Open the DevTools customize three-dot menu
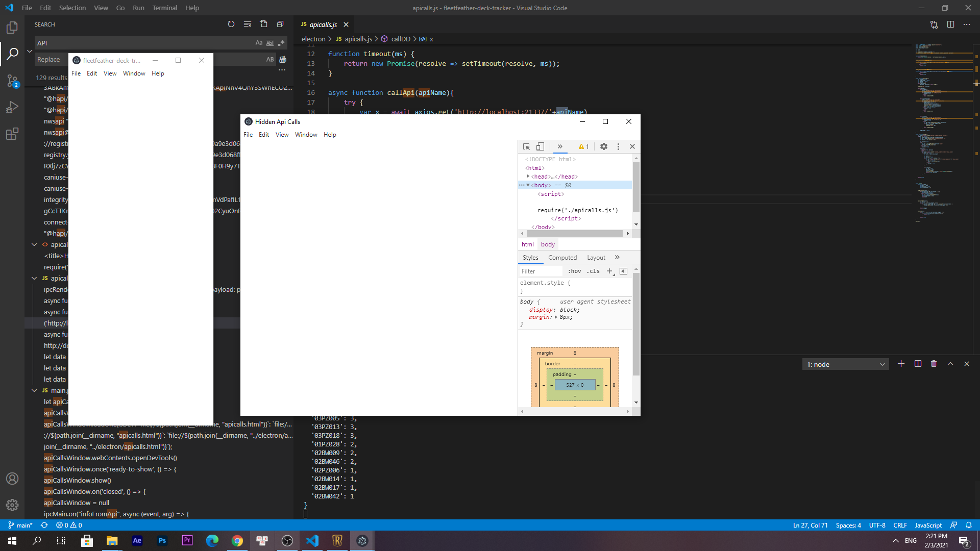Image resolution: width=980 pixels, height=551 pixels. pos(618,146)
